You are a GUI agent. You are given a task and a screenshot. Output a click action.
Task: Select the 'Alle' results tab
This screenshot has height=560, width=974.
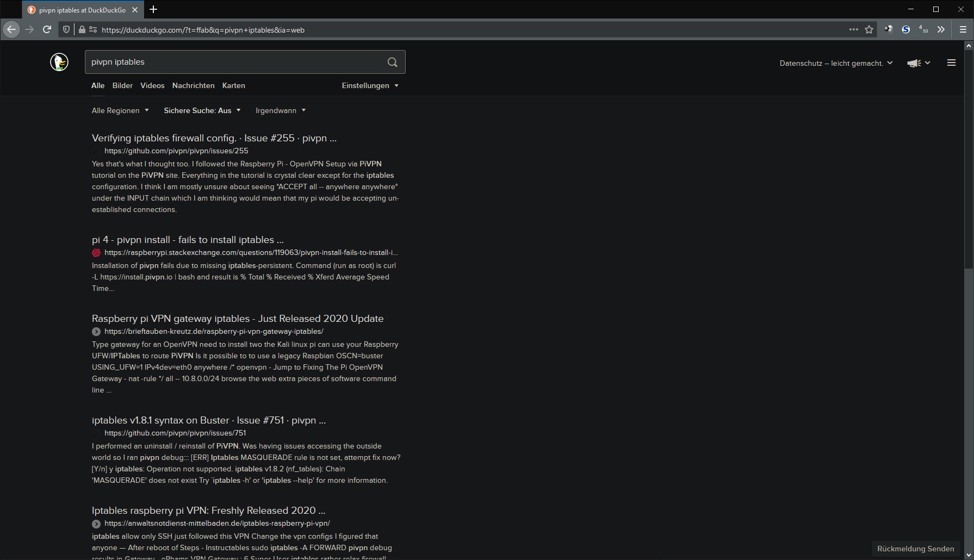(98, 86)
